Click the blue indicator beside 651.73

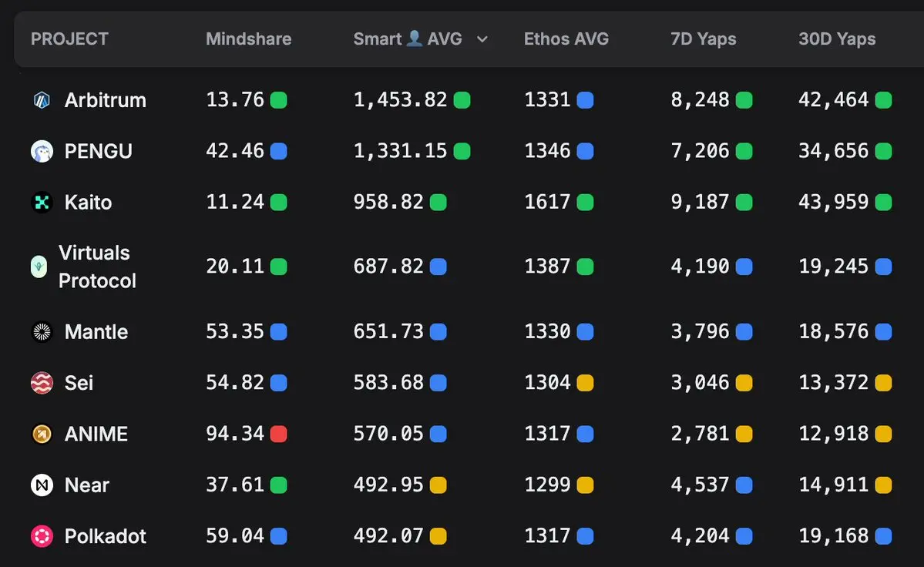point(438,332)
